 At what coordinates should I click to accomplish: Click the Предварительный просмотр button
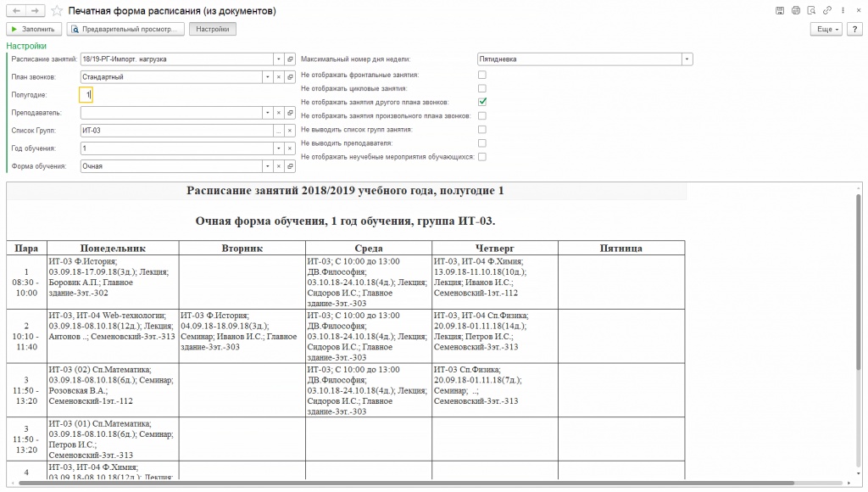tap(125, 29)
